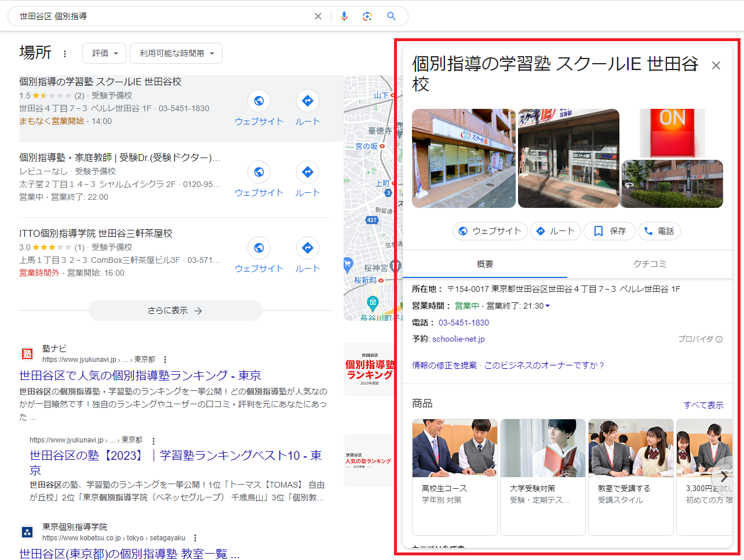Open the schoolie-net.jp reservation link
This screenshot has width=744, height=560.
458,339
